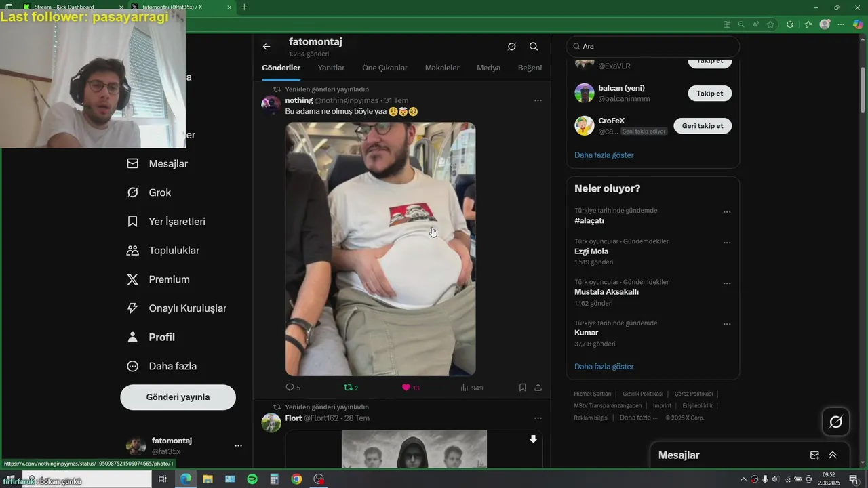Unlike nothing's post via pink heart
Viewport: 868px width, 488px height.
click(406, 388)
